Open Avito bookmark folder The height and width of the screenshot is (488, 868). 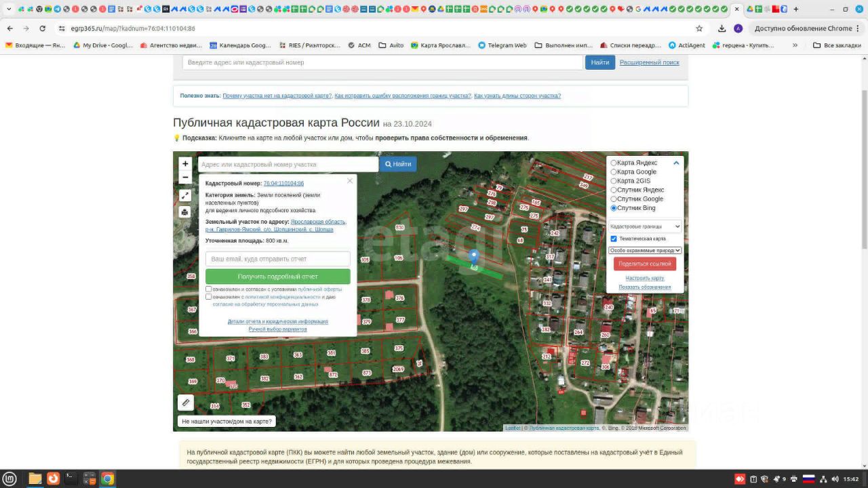[391, 45]
